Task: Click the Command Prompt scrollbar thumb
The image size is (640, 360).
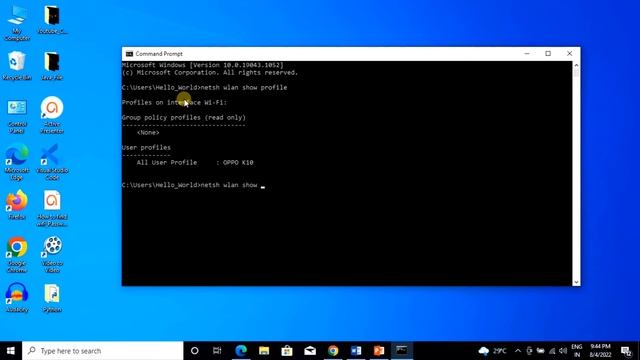Action: click(x=576, y=73)
